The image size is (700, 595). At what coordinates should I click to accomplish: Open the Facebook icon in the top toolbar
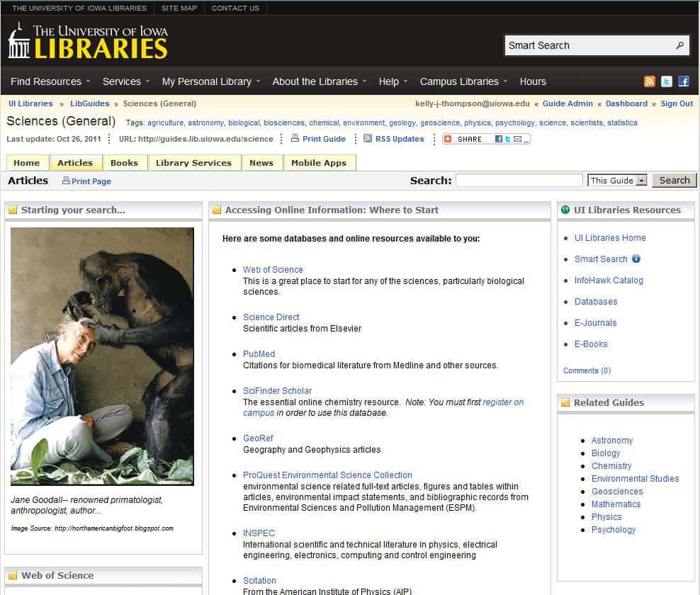coord(683,81)
